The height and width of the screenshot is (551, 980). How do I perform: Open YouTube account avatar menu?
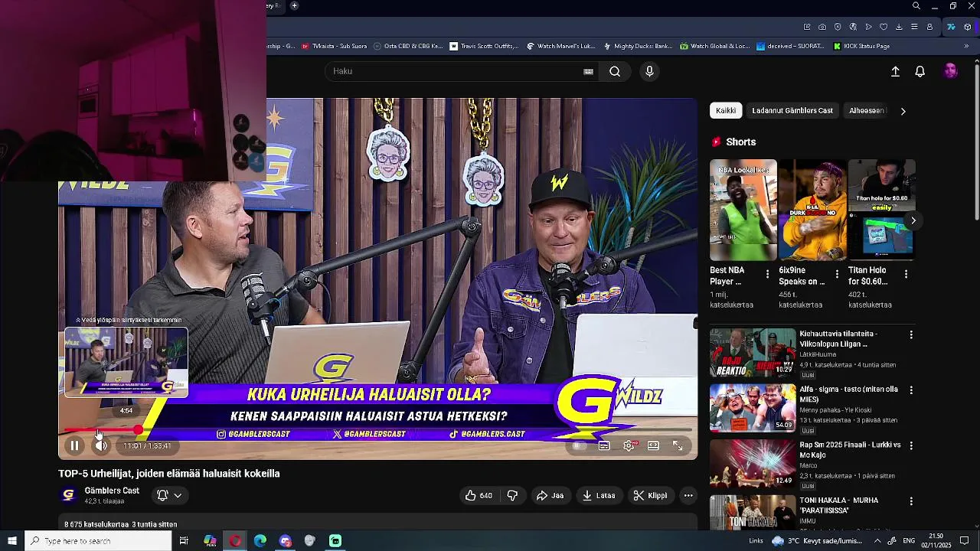pyautogui.click(x=950, y=71)
